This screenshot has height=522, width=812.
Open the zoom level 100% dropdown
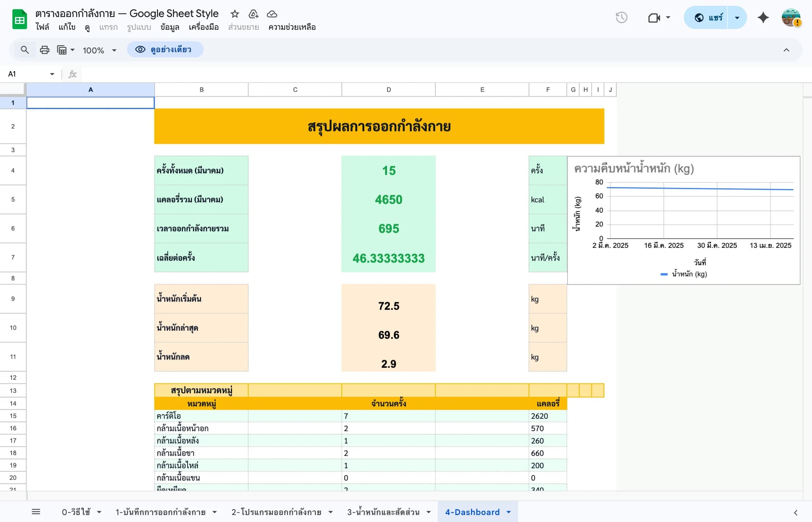coord(99,50)
